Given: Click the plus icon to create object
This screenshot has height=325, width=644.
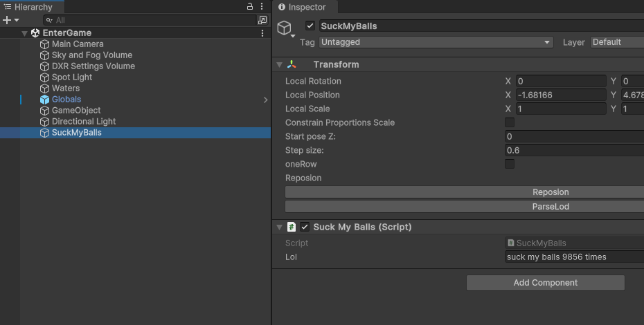Looking at the screenshot, I should [x=7, y=19].
